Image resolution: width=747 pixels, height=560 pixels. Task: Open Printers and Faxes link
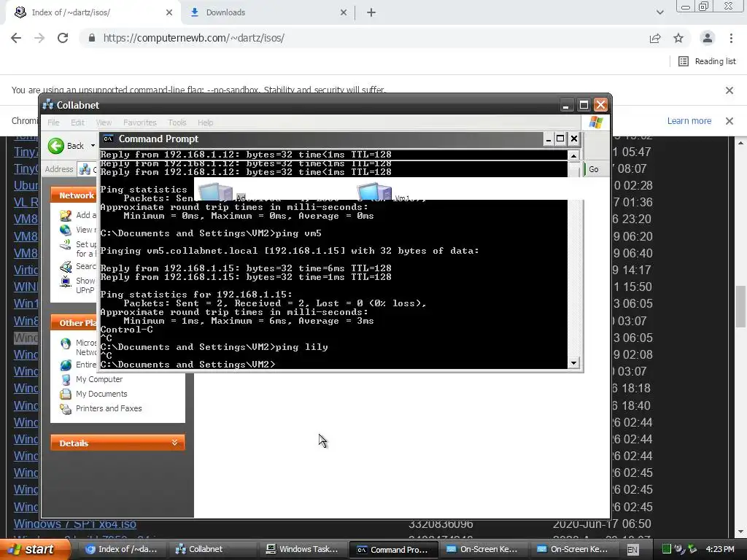pos(109,408)
